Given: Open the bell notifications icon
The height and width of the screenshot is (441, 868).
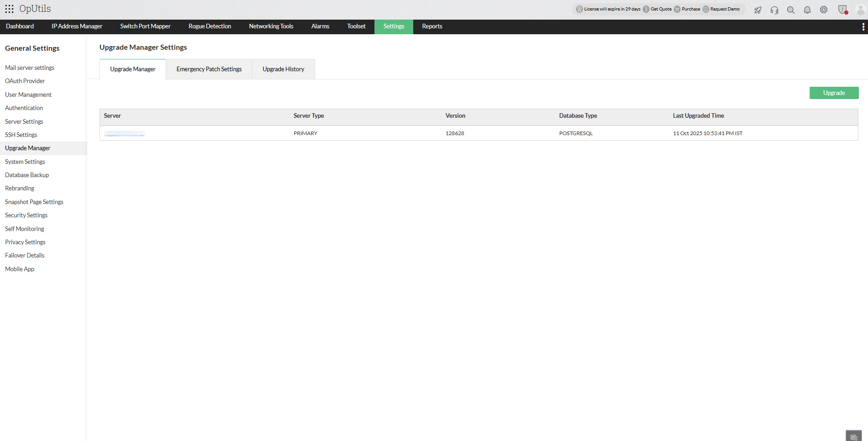Looking at the screenshot, I should coord(807,10).
